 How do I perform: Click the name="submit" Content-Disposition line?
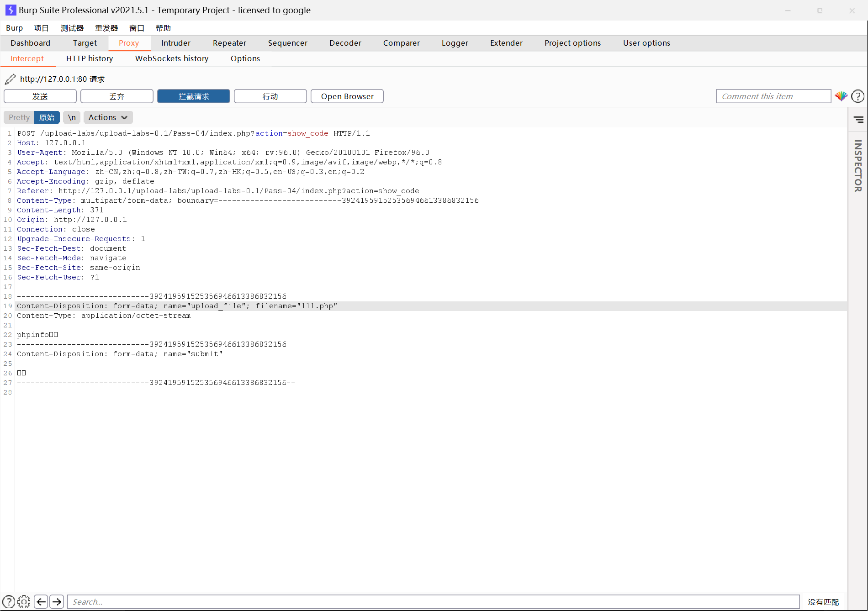click(x=120, y=354)
